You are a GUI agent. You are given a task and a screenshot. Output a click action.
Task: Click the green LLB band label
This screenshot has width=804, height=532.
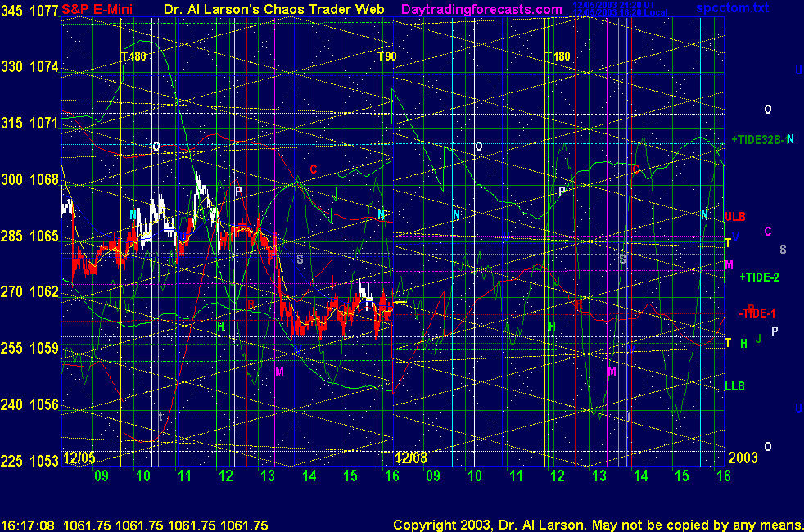pyautogui.click(x=734, y=386)
